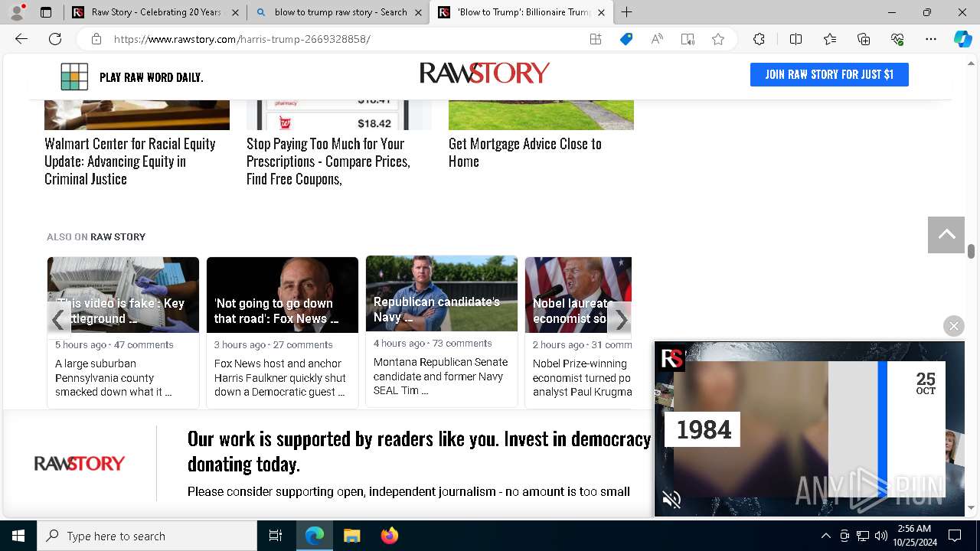
Task: Start Read aloud from address bar
Action: (657, 39)
